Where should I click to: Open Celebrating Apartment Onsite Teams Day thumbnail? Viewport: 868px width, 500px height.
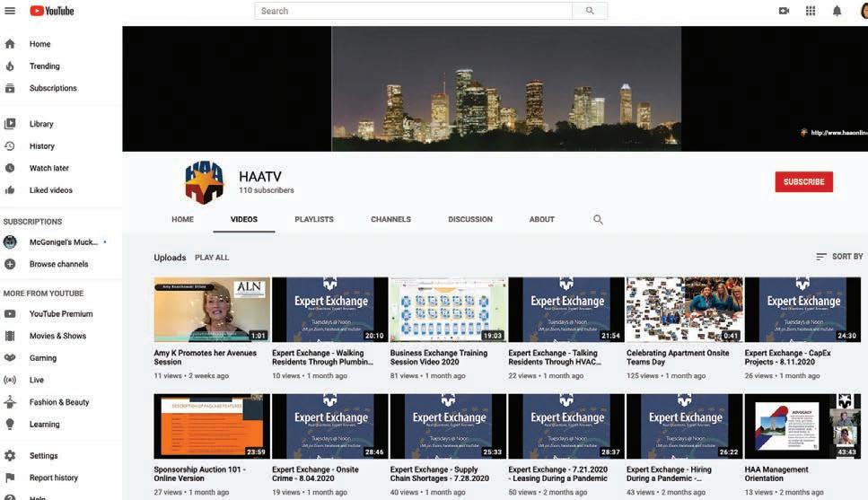pos(684,310)
